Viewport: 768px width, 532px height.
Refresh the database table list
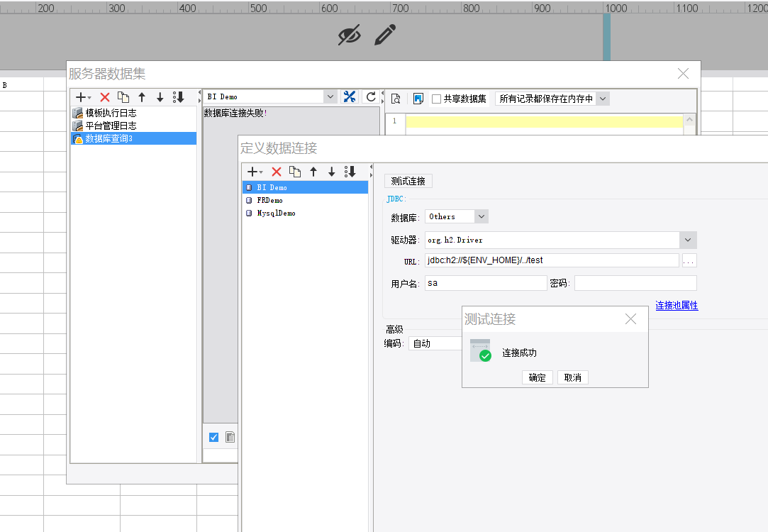pos(371,97)
